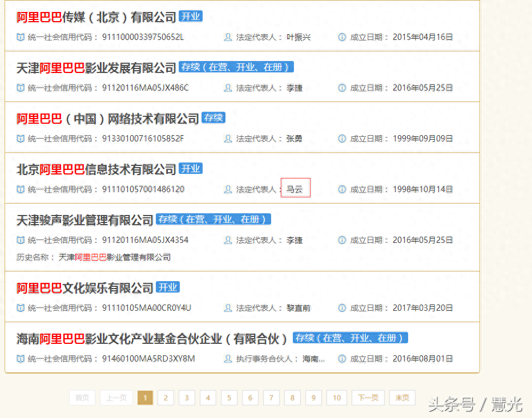The height and width of the screenshot is (418, 532).
Task: Open 海南阿里巴巴影业文化产业基金合伙企业 link
Action: [152, 339]
